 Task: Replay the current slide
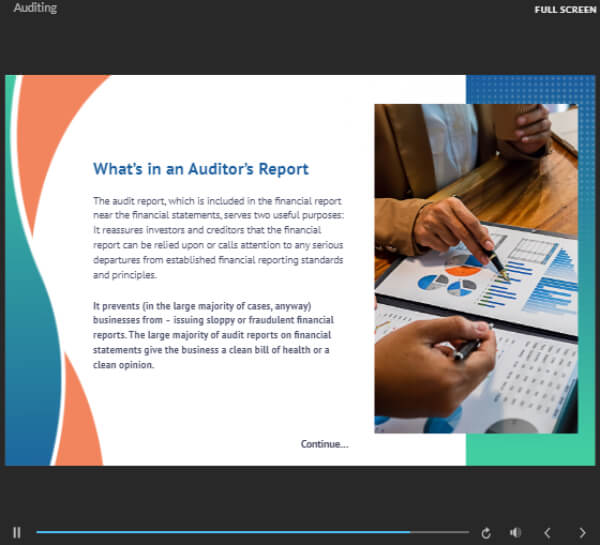[486, 533]
